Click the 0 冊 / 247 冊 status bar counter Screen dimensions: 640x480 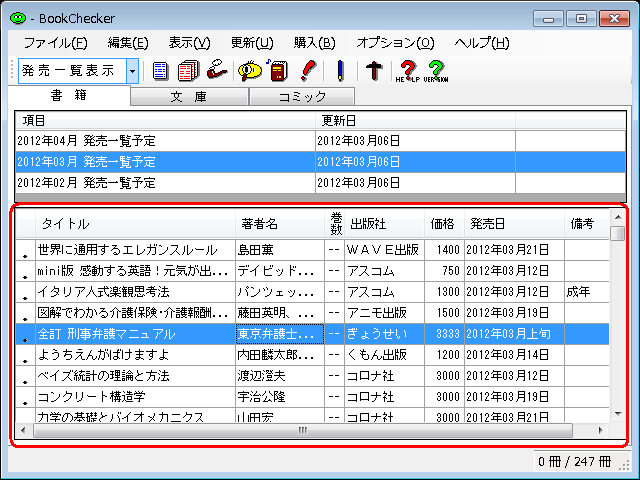[575, 462]
